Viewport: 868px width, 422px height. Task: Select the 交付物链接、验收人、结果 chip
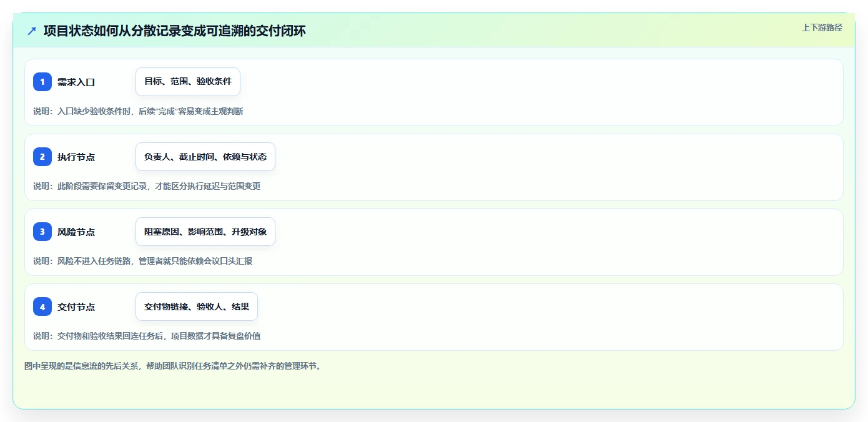click(x=197, y=307)
